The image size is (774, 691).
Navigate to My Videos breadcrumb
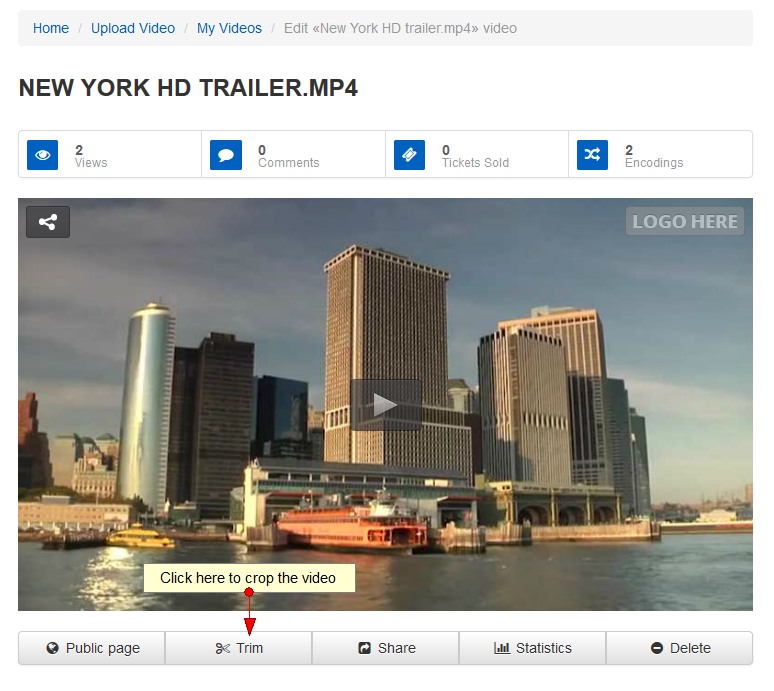(230, 28)
